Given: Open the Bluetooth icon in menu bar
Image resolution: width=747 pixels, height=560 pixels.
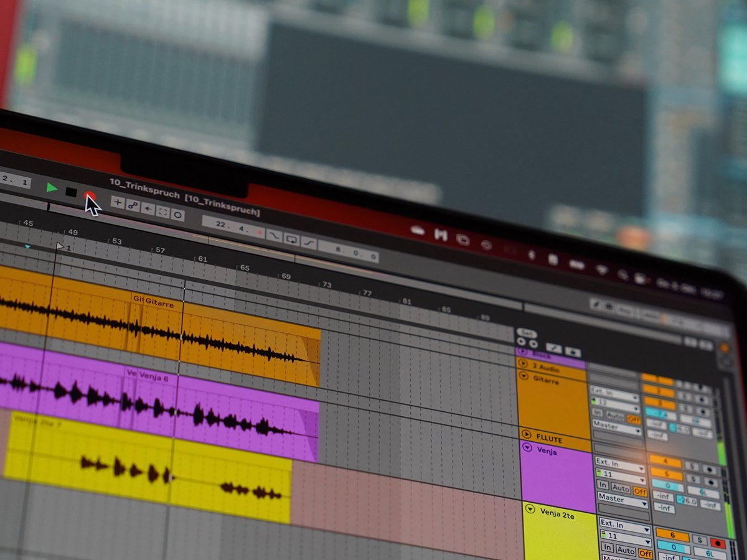Looking at the screenshot, I should pos(531,254).
